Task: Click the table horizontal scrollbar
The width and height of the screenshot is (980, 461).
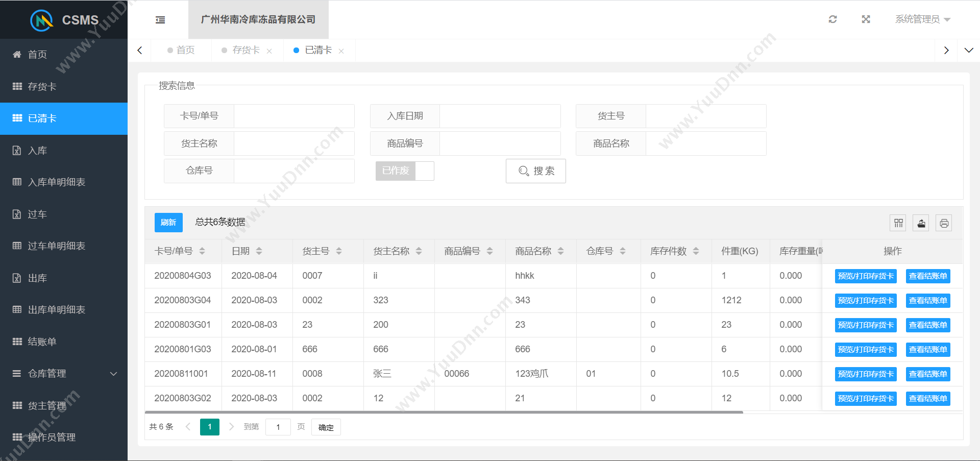Action: tap(444, 412)
